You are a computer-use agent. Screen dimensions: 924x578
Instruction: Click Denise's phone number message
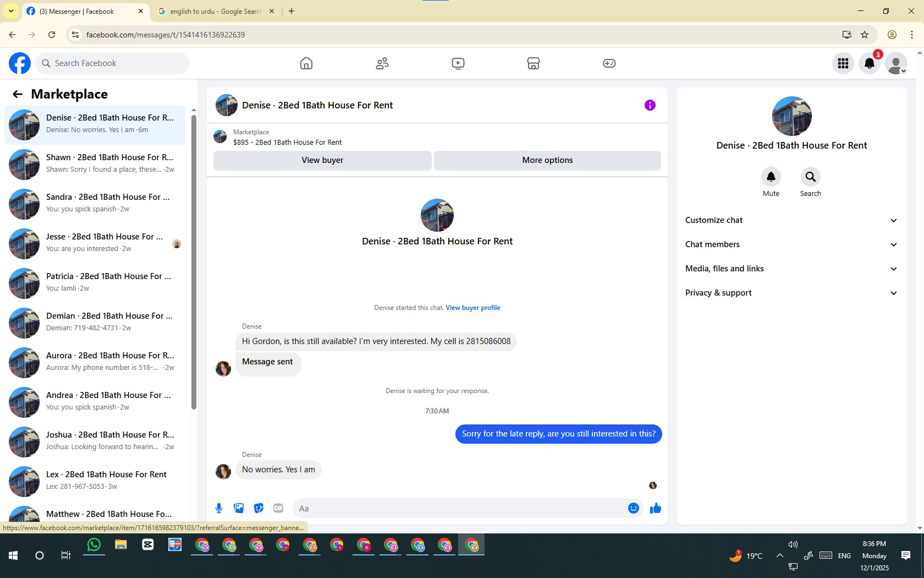pos(376,341)
